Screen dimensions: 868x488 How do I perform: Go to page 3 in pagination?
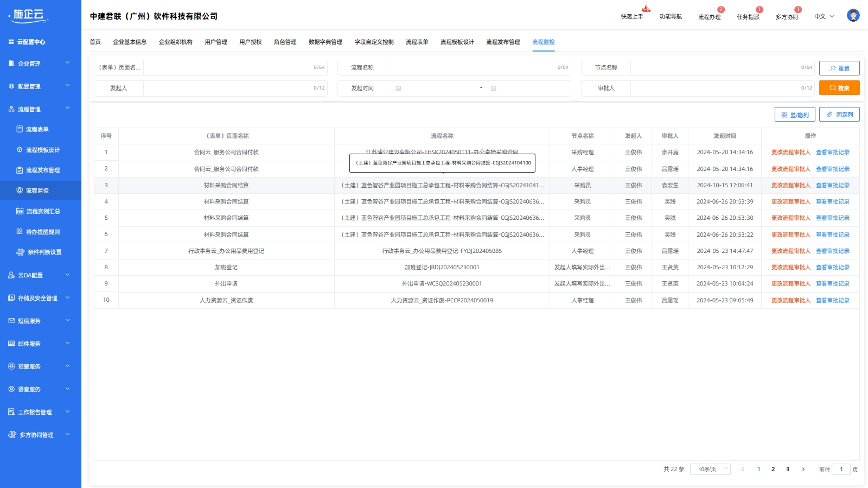[x=788, y=470]
